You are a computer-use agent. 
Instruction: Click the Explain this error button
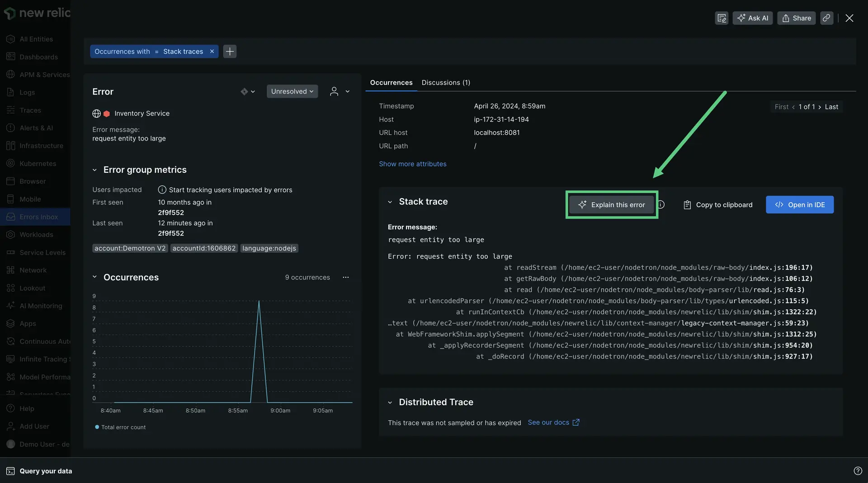click(x=611, y=205)
